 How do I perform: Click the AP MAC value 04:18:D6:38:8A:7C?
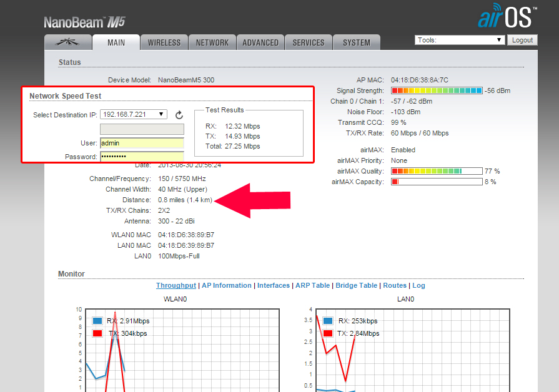(420, 80)
